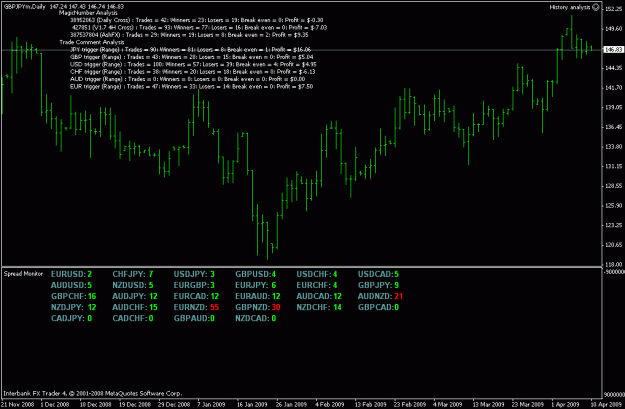Click the 38952063 (Daily Cross) row

197,20
